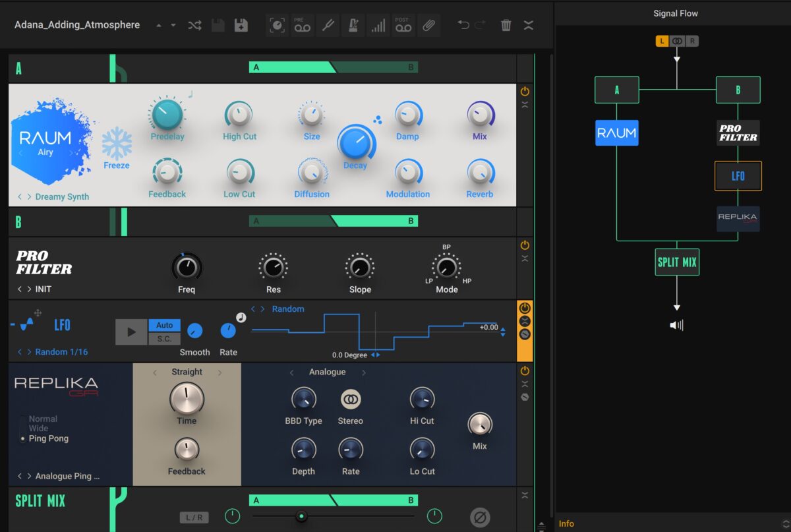Image resolution: width=791 pixels, height=532 pixels.
Task: Select the previous preset down arrow
Action: [173, 26]
